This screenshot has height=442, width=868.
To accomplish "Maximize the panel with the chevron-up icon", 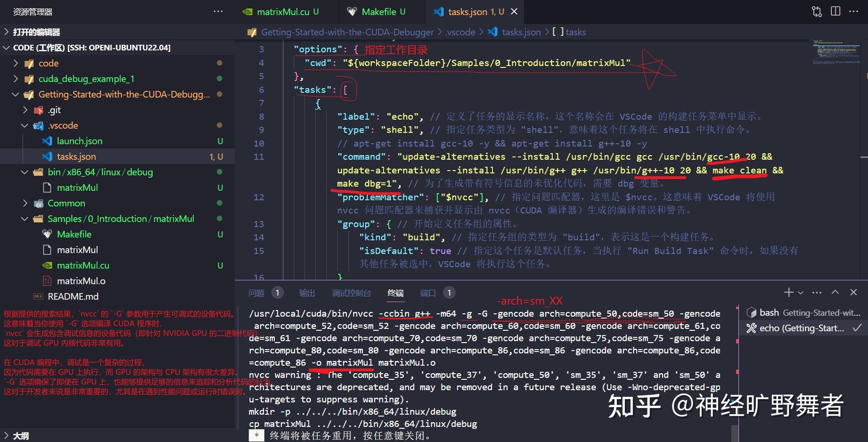I will [835, 292].
